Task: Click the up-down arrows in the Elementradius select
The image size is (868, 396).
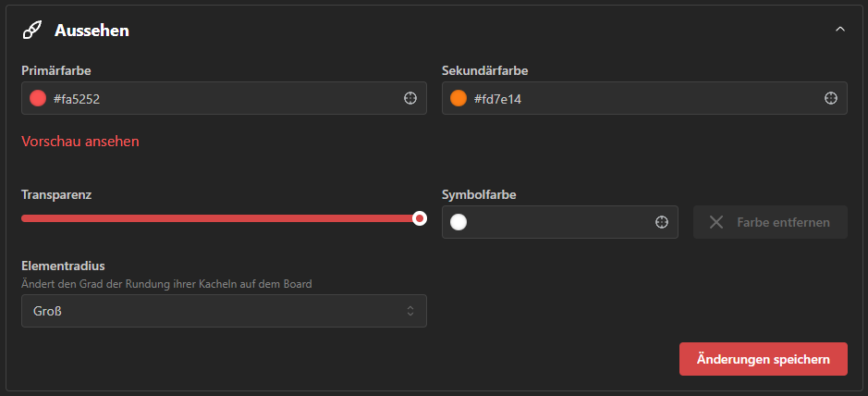Action: (x=410, y=311)
